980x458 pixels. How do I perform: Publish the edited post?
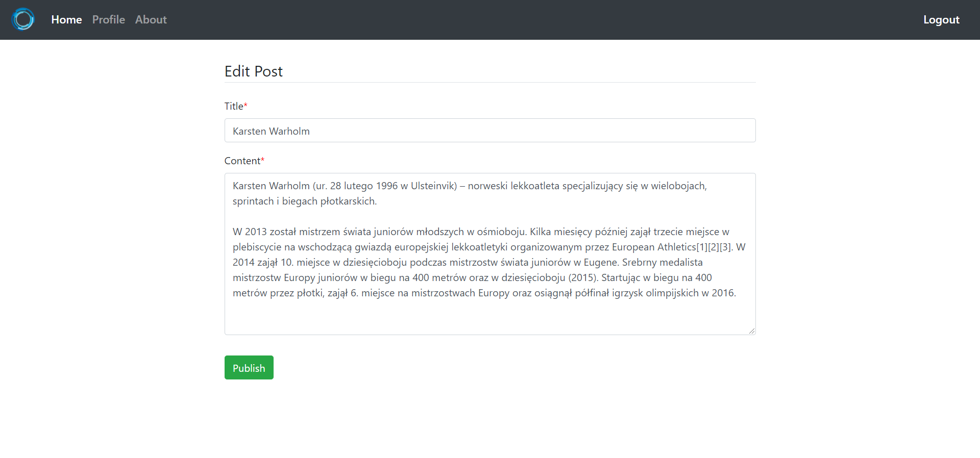[249, 368]
